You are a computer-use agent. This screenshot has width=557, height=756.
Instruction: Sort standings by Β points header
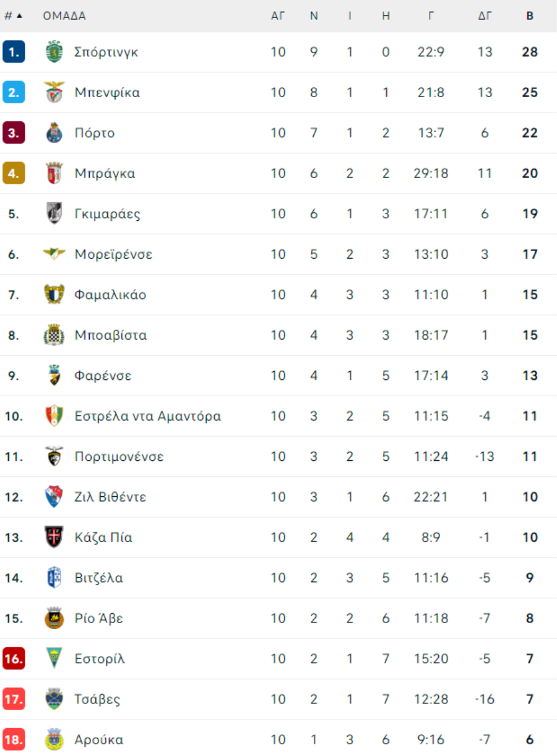530,16
